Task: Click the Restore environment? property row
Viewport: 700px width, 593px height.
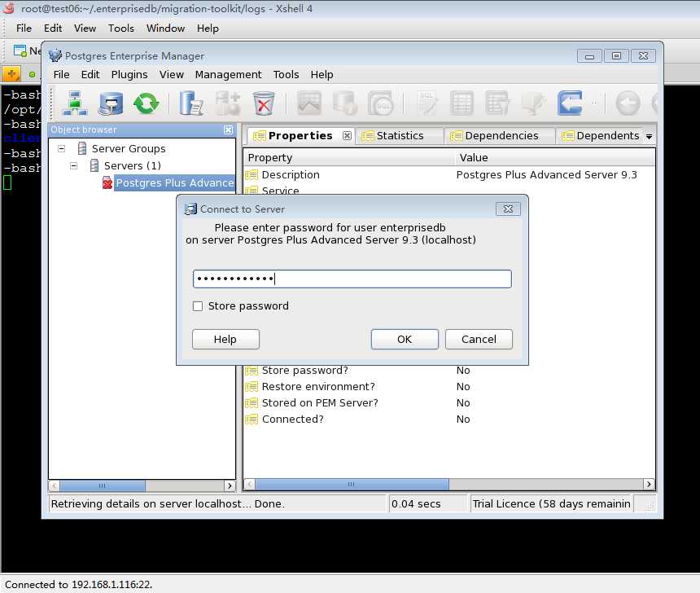Action: click(449, 387)
